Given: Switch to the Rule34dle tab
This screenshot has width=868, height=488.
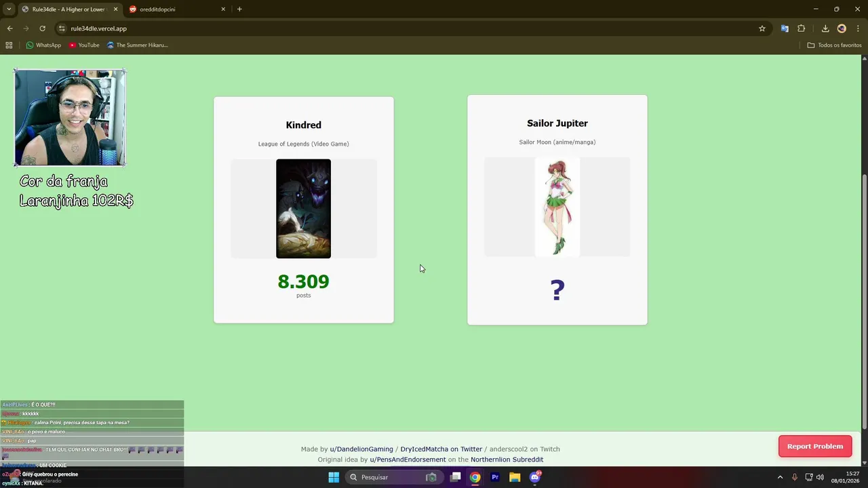Looking at the screenshot, I should (x=68, y=9).
